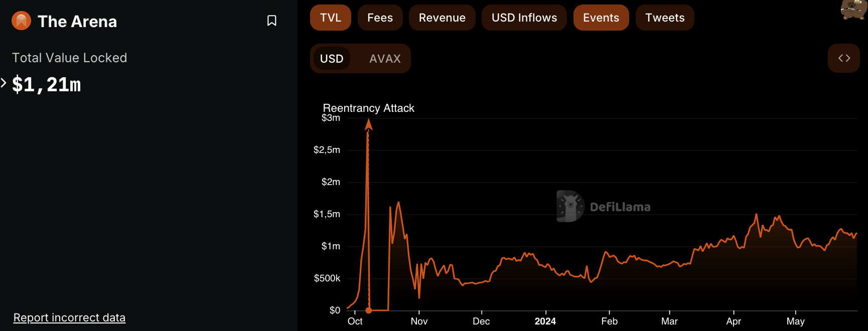This screenshot has height=331, width=868.
Task: Expand the Total Value Locked breakdown
Action: tap(4, 83)
